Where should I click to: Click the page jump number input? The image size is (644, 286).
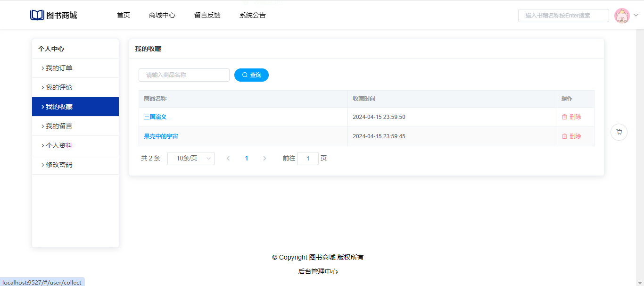(308, 159)
